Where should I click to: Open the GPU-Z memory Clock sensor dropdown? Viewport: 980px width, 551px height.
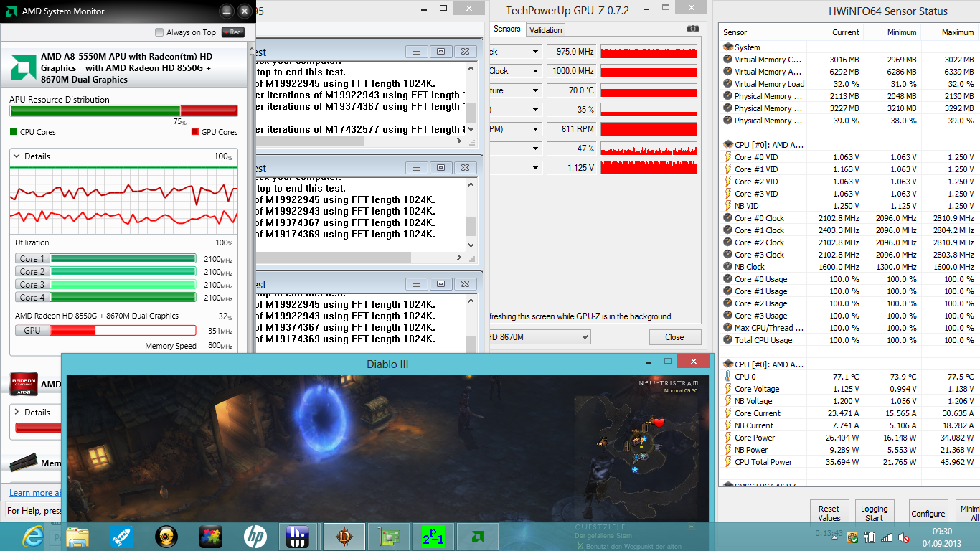point(535,71)
